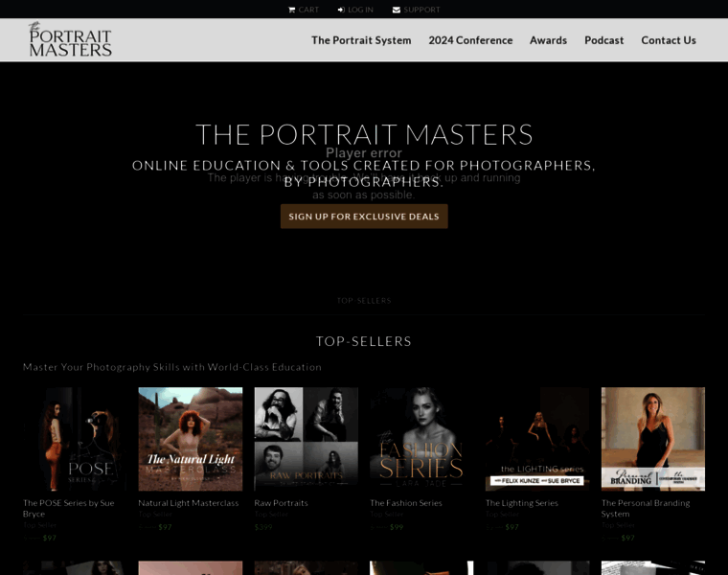This screenshot has height=575, width=728.
Task: Click The Portrait Masters logo
Action: pyautogui.click(x=70, y=39)
